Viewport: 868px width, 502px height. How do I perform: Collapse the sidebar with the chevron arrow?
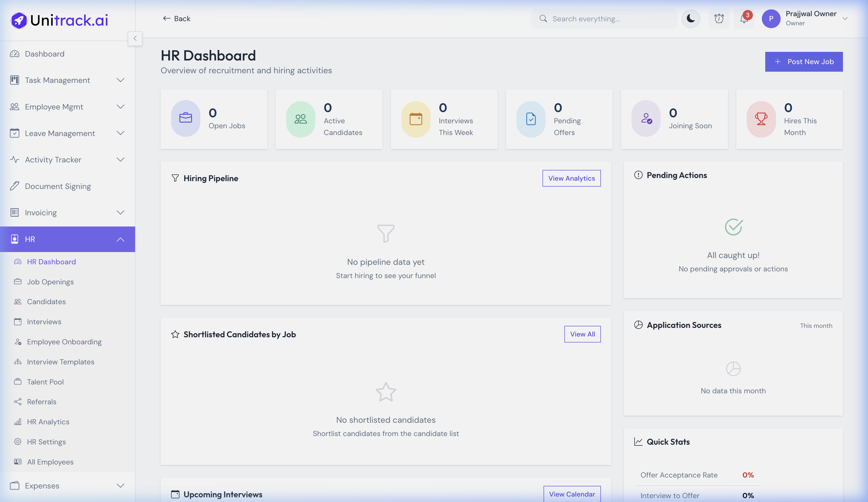click(x=135, y=38)
